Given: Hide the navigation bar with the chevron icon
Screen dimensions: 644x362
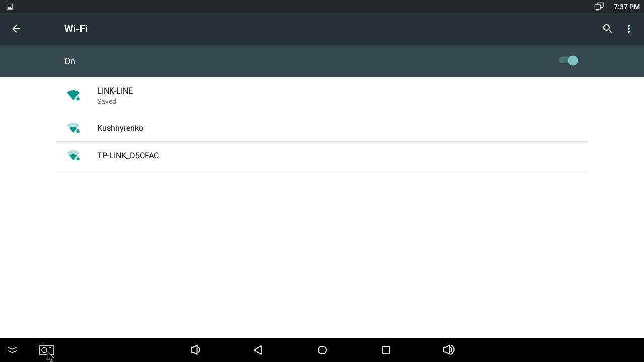Looking at the screenshot, I should click(x=12, y=350).
